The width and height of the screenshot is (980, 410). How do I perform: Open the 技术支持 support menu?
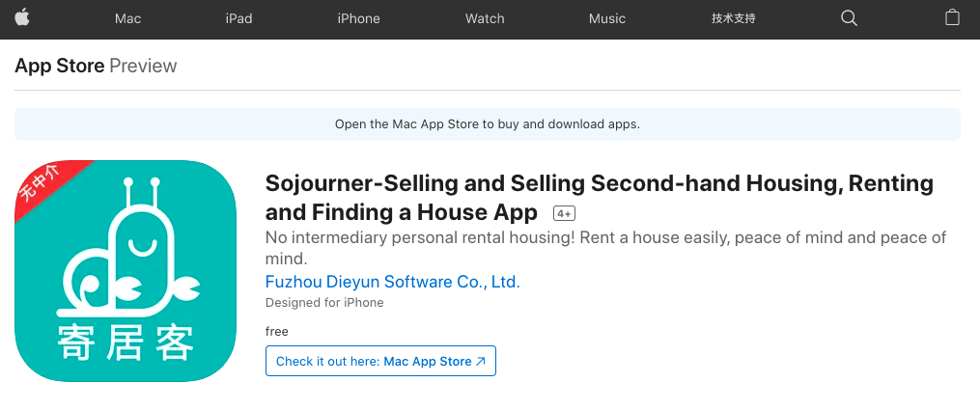(733, 18)
